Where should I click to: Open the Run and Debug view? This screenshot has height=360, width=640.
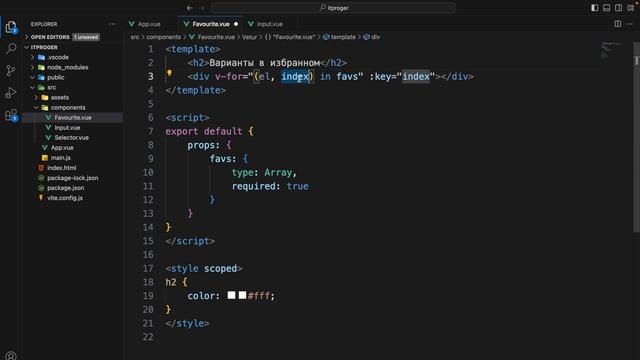point(11,93)
